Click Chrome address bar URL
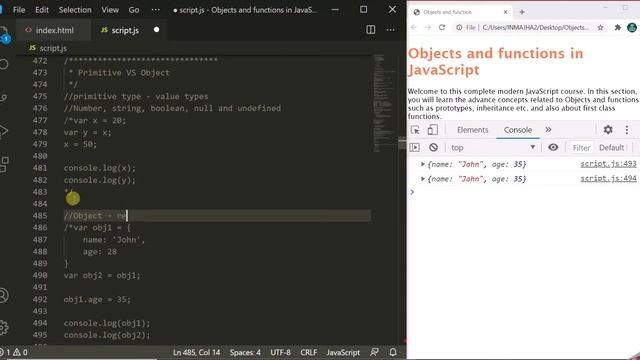This screenshot has width=640, height=360. coord(535,27)
